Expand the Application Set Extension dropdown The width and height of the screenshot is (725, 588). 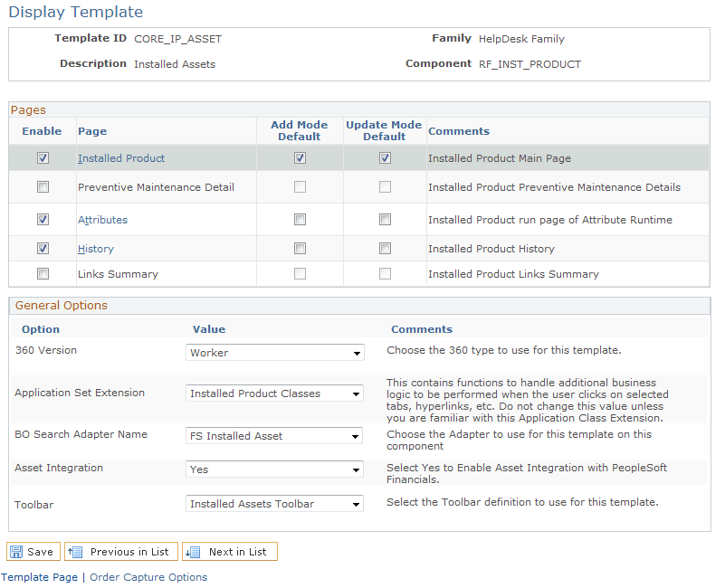[x=274, y=394]
